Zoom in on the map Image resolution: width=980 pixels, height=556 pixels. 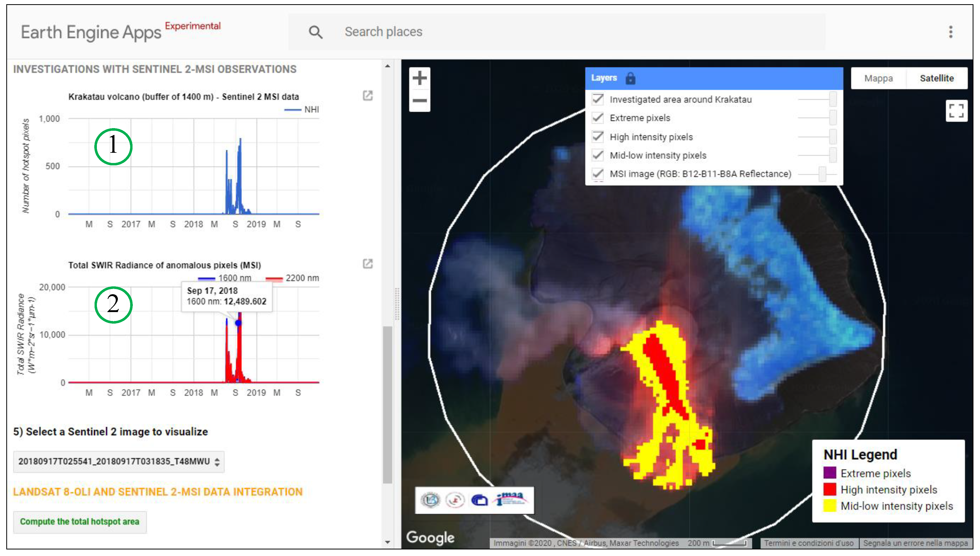click(x=419, y=78)
